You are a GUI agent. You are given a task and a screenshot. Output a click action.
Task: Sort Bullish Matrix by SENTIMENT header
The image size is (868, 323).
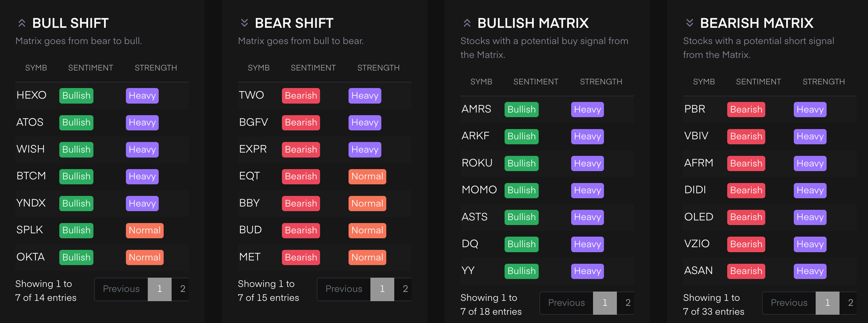536,82
